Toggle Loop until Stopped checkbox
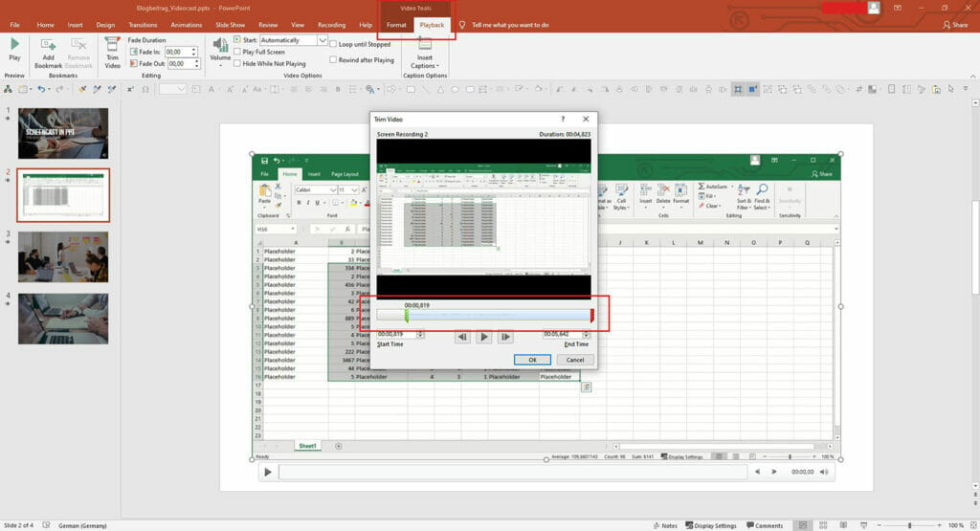980x531 pixels. [333, 44]
